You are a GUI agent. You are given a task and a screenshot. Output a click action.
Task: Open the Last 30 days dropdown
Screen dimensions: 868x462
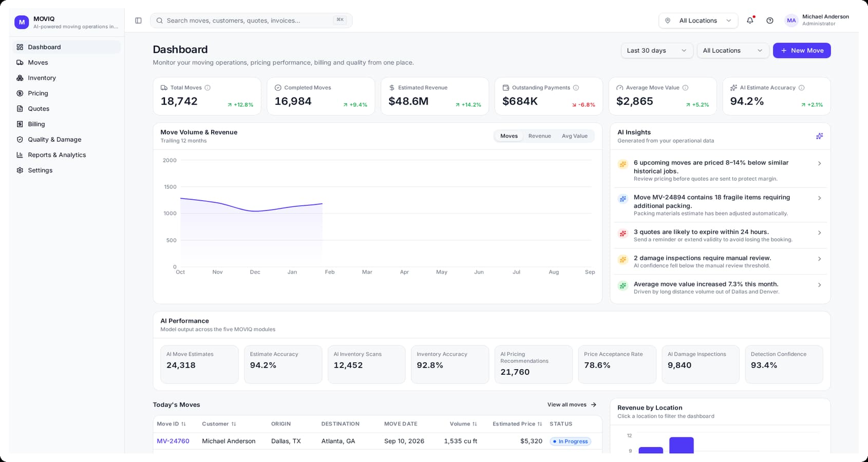pos(657,50)
